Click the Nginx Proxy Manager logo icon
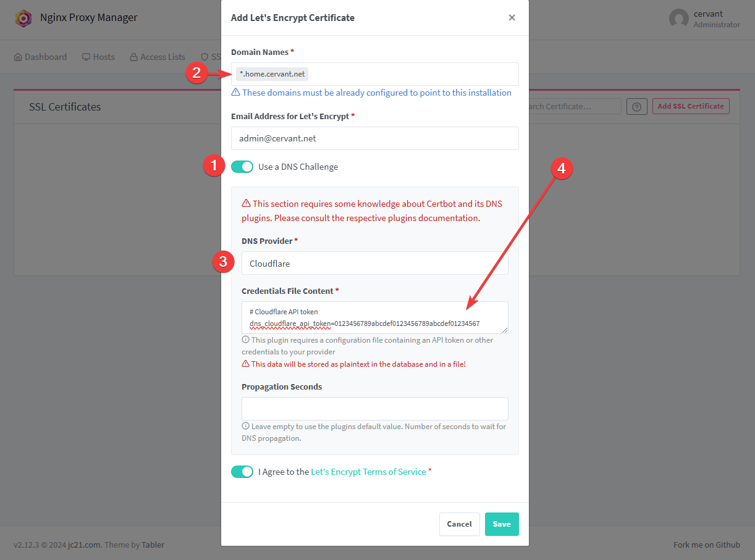Image resolution: width=755 pixels, height=560 pixels. (23, 18)
